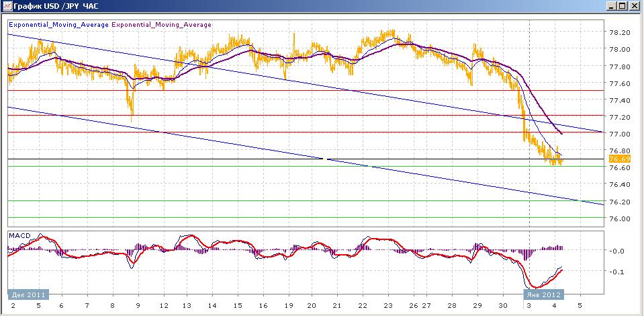Click date label 13 on the time axis
The height and width of the screenshot is (316, 644).
pyautogui.click(x=187, y=306)
